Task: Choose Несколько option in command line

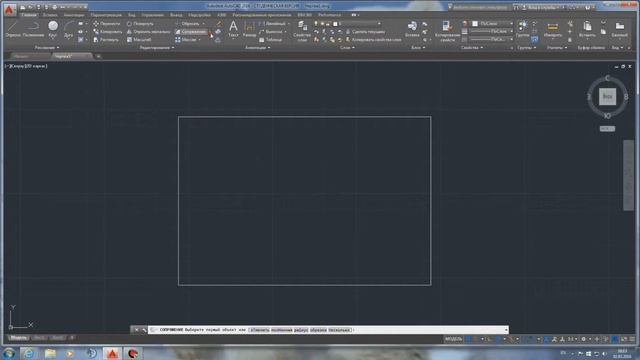Action: click(340, 330)
